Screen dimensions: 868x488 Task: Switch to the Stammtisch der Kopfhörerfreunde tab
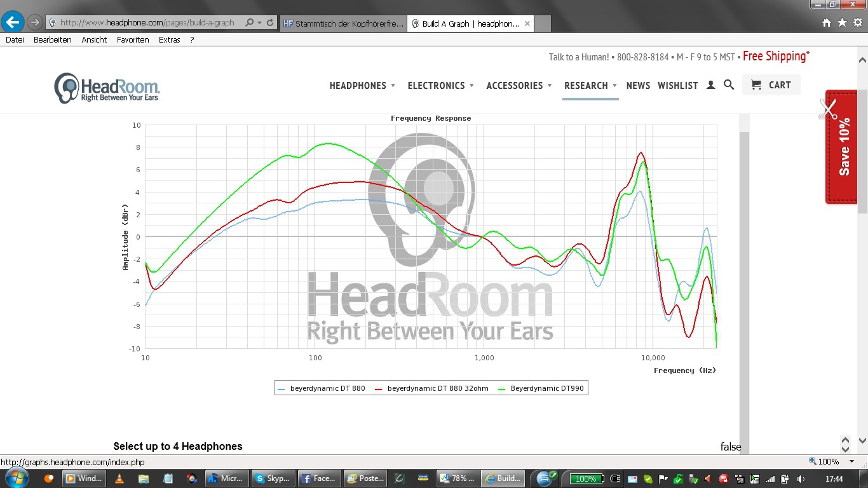click(343, 24)
